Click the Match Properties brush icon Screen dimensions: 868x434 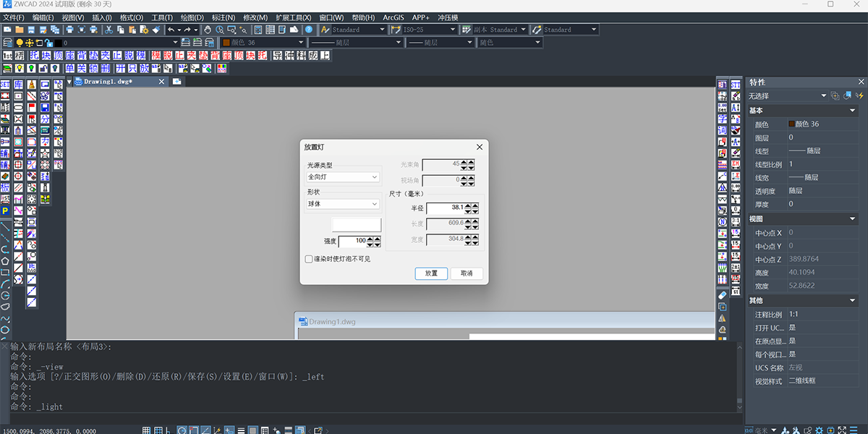156,30
